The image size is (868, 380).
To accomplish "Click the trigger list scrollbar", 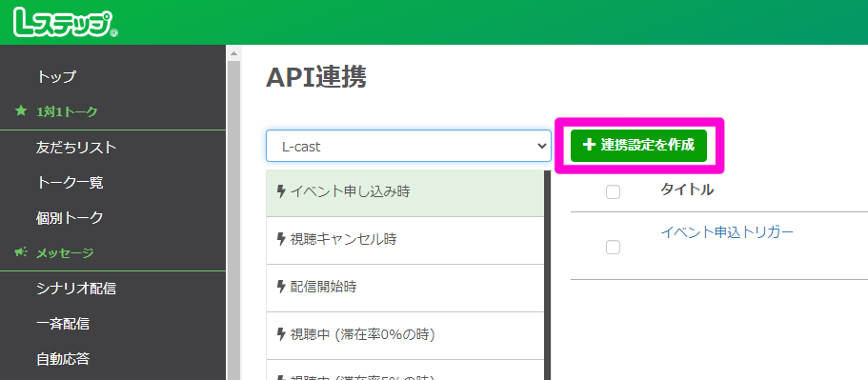I will click(547, 275).
